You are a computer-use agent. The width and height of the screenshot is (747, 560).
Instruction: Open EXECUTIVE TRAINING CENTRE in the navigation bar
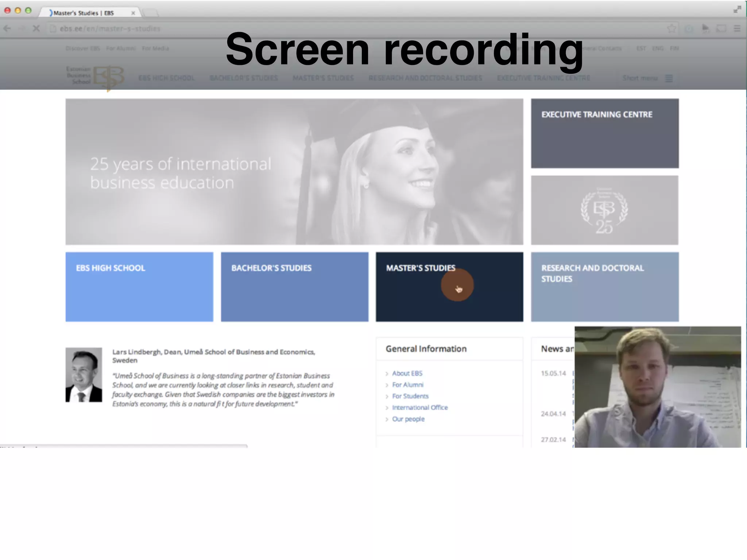pyautogui.click(x=543, y=78)
